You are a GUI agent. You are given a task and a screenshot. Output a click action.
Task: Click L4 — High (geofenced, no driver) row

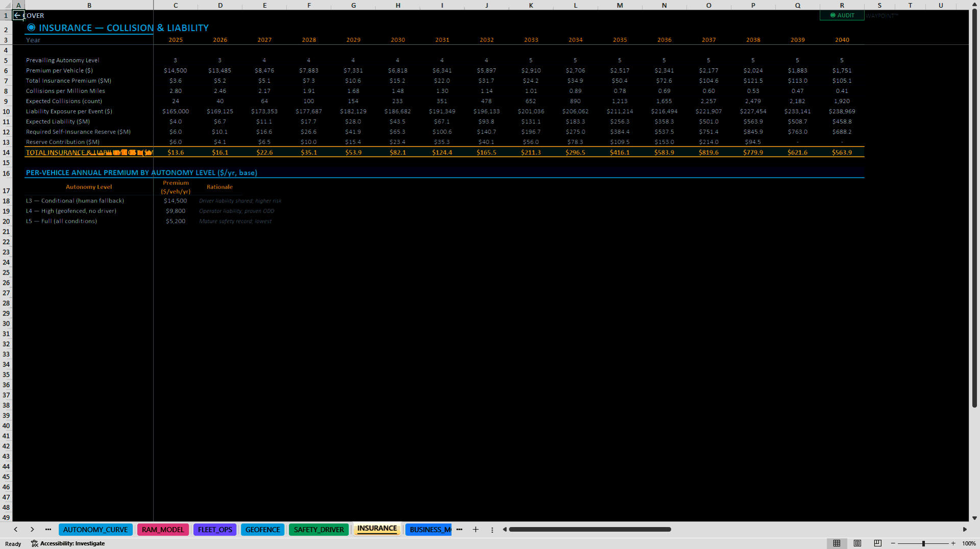pyautogui.click(x=71, y=211)
